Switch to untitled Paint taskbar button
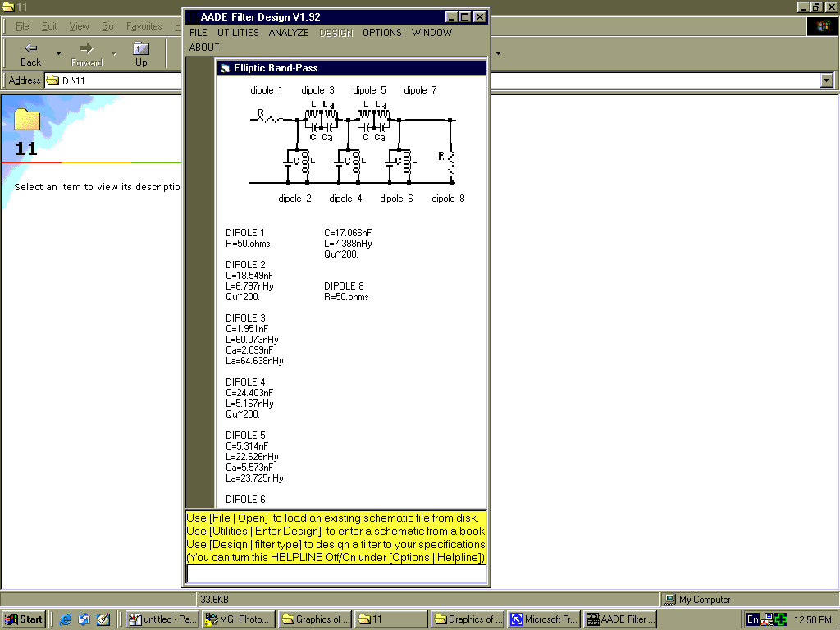The image size is (840, 630). pos(162,619)
